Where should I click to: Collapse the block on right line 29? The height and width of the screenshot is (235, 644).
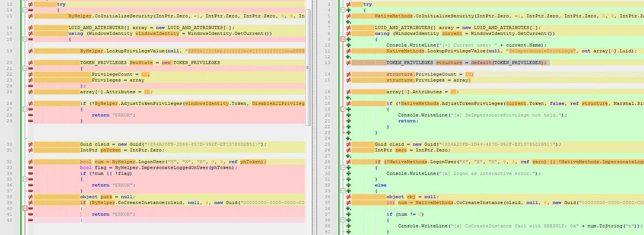coord(344,168)
